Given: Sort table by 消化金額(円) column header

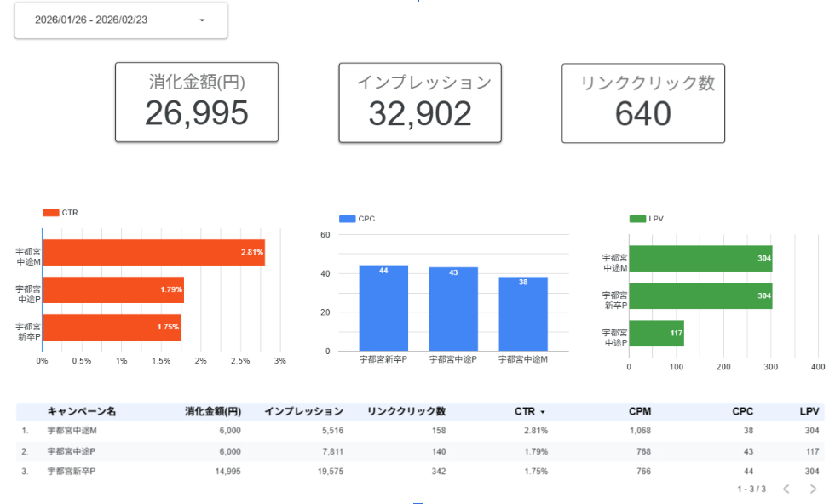Looking at the screenshot, I should click(213, 411).
